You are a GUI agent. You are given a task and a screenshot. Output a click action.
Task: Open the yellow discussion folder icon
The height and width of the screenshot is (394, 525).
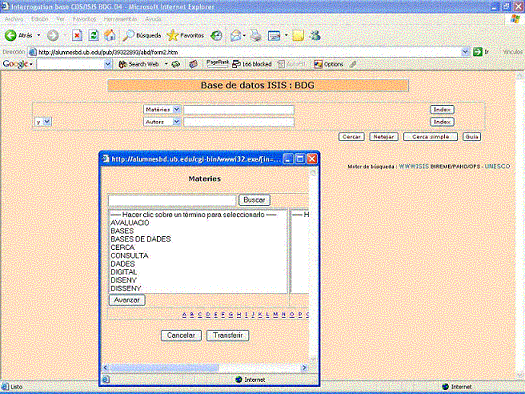click(298, 35)
